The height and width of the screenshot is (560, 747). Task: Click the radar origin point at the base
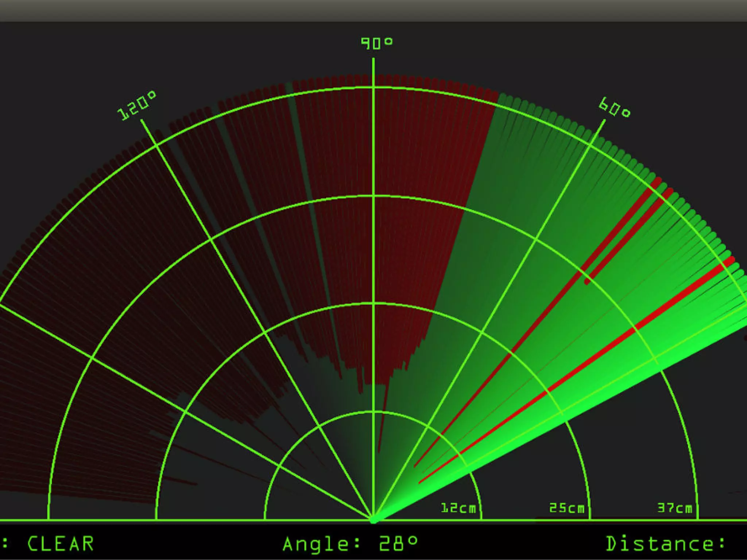click(x=373, y=520)
